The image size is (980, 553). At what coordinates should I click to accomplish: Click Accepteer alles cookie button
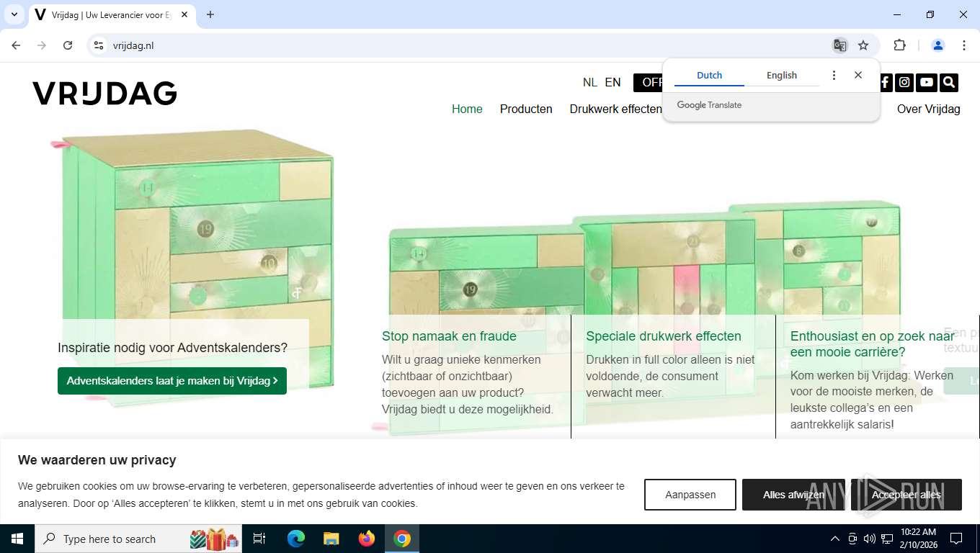[906, 495]
